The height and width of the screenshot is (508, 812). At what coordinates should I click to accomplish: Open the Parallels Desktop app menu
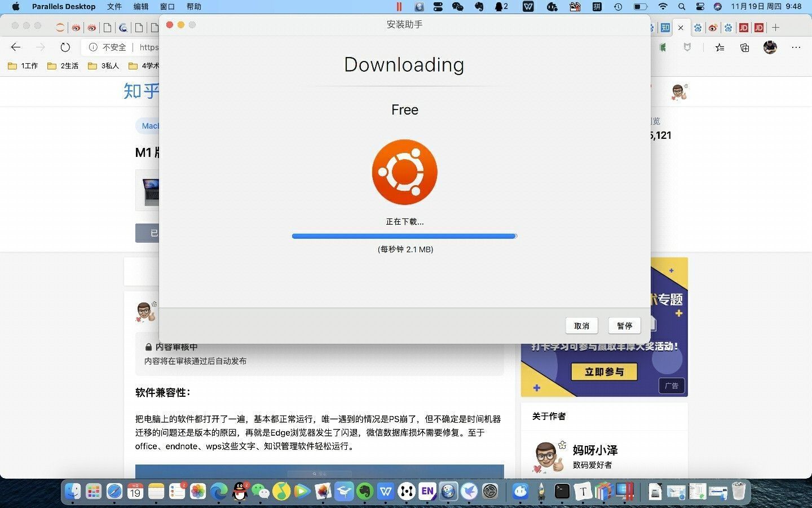click(64, 7)
